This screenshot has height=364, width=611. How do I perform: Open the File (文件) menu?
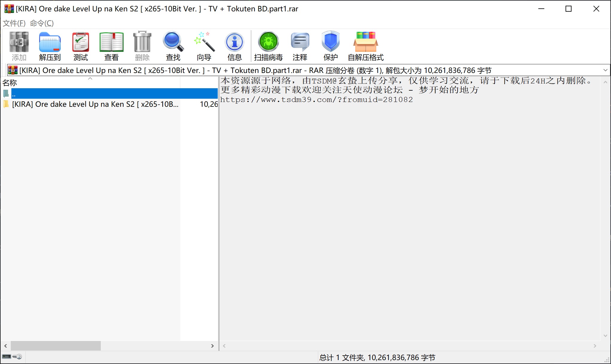[14, 23]
